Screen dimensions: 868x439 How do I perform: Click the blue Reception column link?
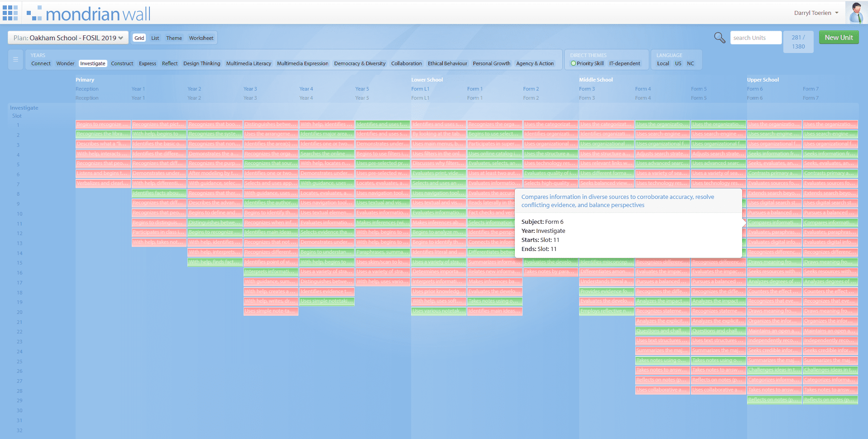(x=87, y=89)
